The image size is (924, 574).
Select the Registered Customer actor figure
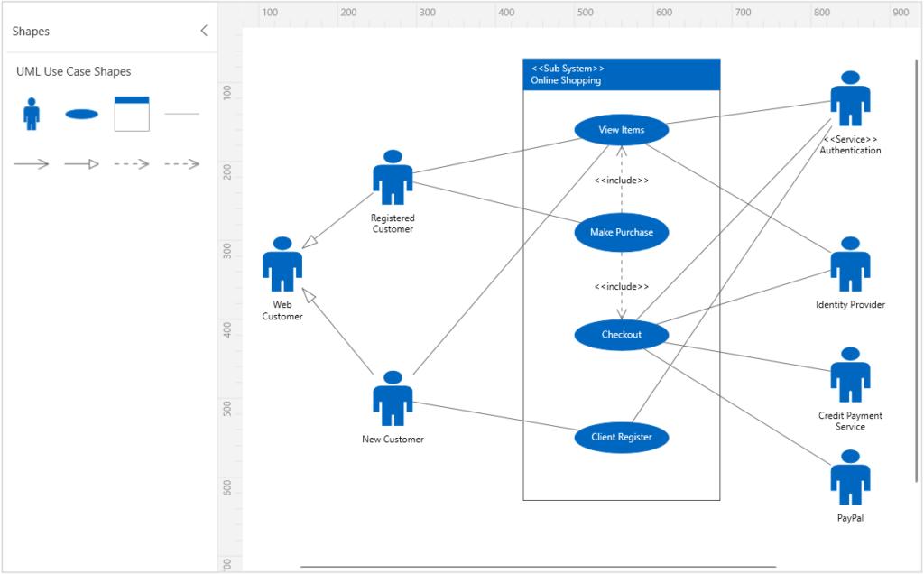click(393, 178)
